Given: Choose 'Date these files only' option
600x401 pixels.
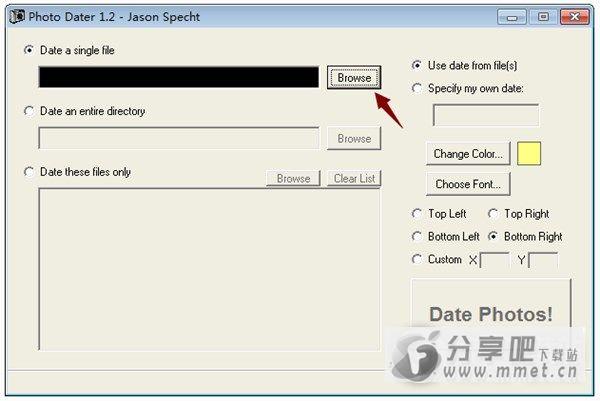Looking at the screenshot, I should 29,172.
